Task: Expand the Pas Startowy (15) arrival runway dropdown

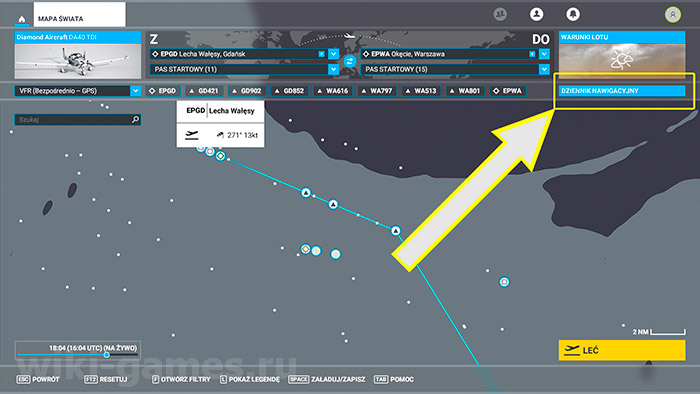Action: pyautogui.click(x=544, y=69)
